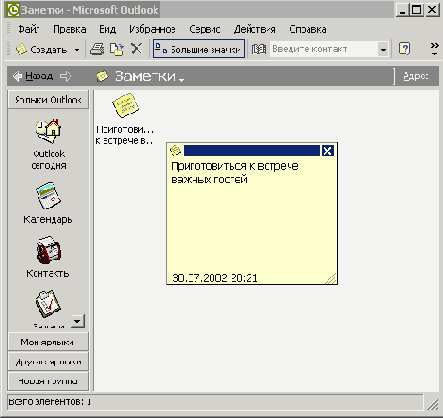Open the Календарь shortcut icon

pos(48,196)
